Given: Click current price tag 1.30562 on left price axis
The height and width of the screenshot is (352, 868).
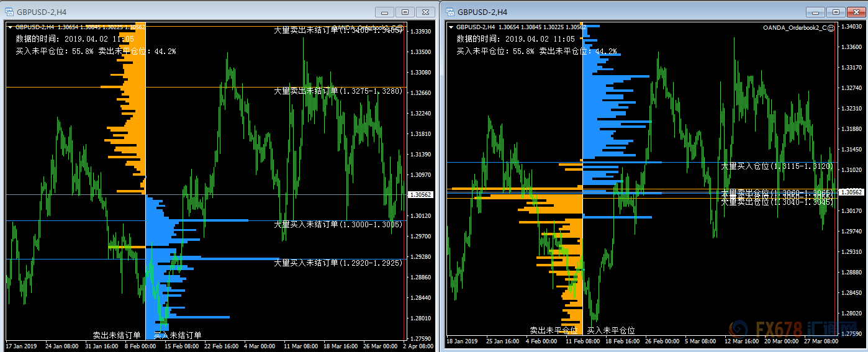Looking at the screenshot, I should 421,195.
